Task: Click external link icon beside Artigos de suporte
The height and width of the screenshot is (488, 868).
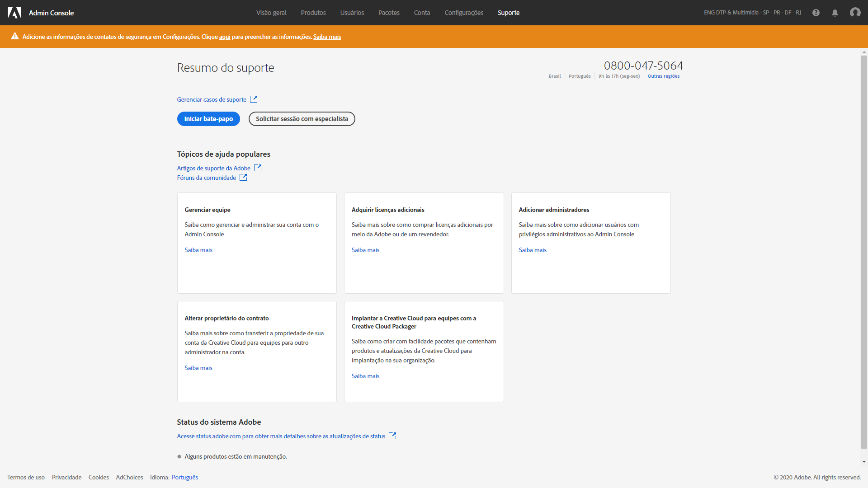Action: coord(258,168)
